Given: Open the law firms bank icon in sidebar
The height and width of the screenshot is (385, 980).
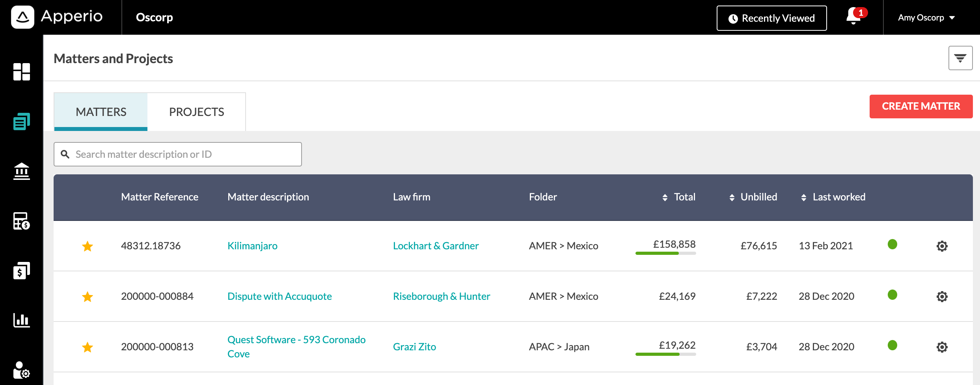Looking at the screenshot, I should point(22,171).
